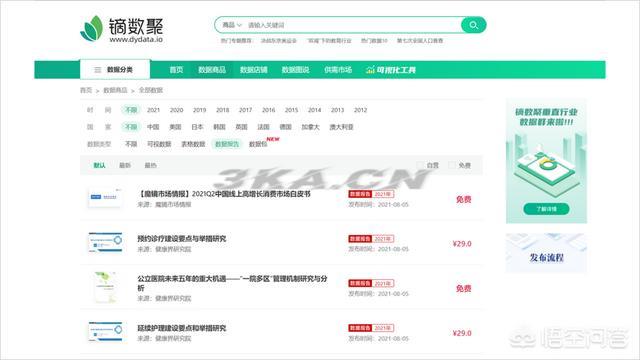Tick the checkbox left of 免费
The height and width of the screenshot is (360, 640).
pos(451,165)
